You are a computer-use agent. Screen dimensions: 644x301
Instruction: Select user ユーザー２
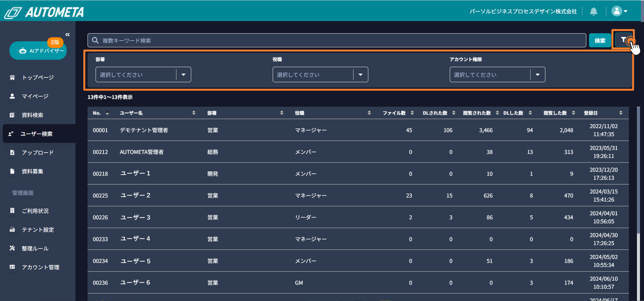pos(135,195)
